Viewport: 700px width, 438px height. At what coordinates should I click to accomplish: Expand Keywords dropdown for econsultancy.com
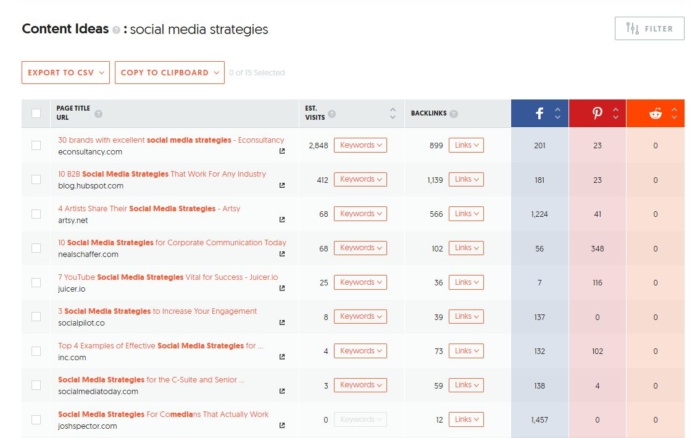pos(360,145)
